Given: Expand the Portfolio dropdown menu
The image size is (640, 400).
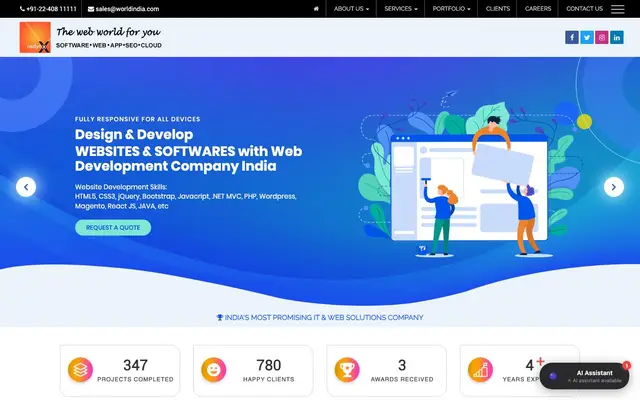Looking at the screenshot, I should pos(451,9).
